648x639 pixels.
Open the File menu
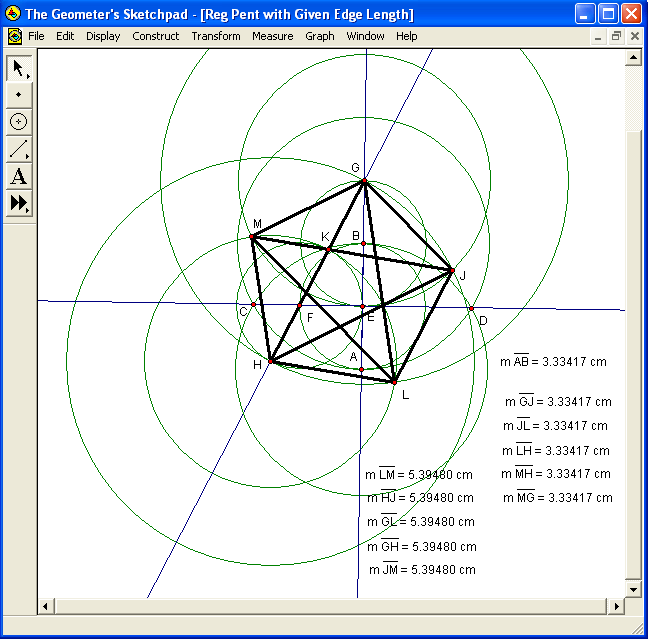tap(36, 36)
